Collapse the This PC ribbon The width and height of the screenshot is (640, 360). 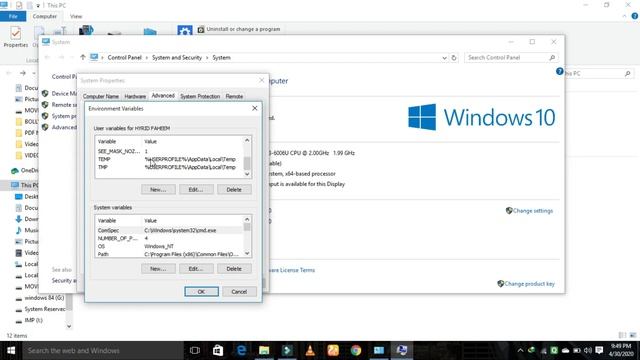624,16
